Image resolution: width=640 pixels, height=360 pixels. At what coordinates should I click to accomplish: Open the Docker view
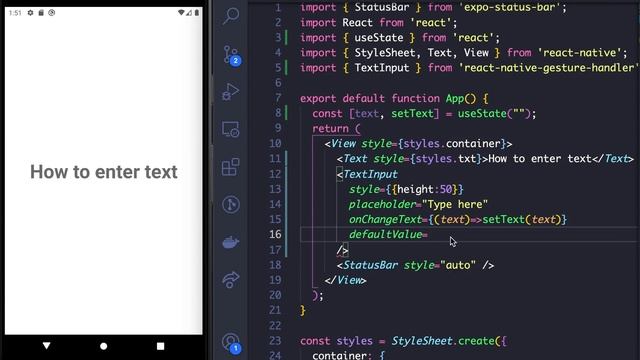coord(231,242)
